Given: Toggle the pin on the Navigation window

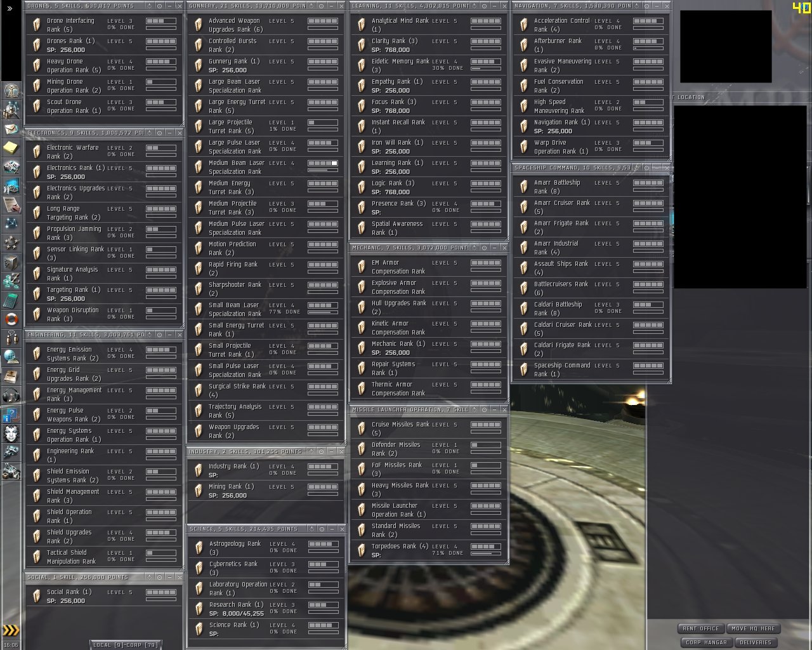Looking at the screenshot, I should click(x=638, y=6).
